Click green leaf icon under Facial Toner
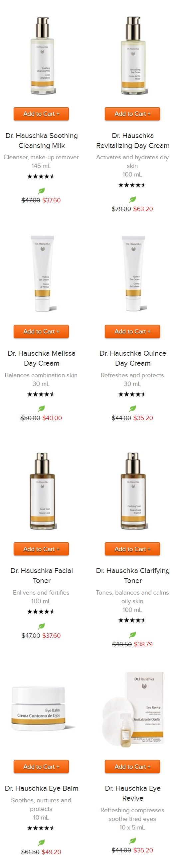Image resolution: width=173 pixels, height=868 pixels. (41, 626)
